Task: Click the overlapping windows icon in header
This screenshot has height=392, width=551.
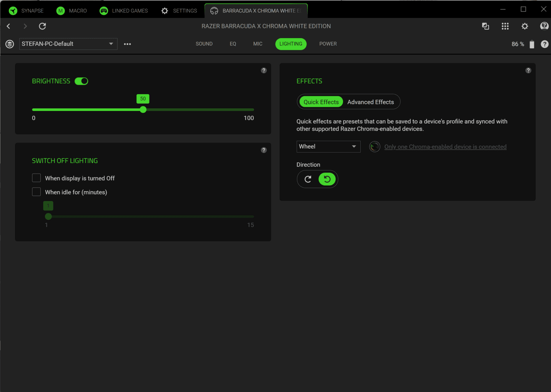Action: tap(485, 26)
